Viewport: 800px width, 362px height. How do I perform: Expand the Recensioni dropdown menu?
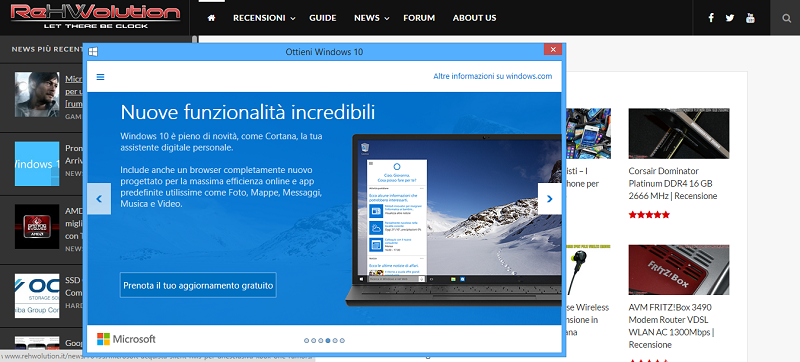point(264,18)
